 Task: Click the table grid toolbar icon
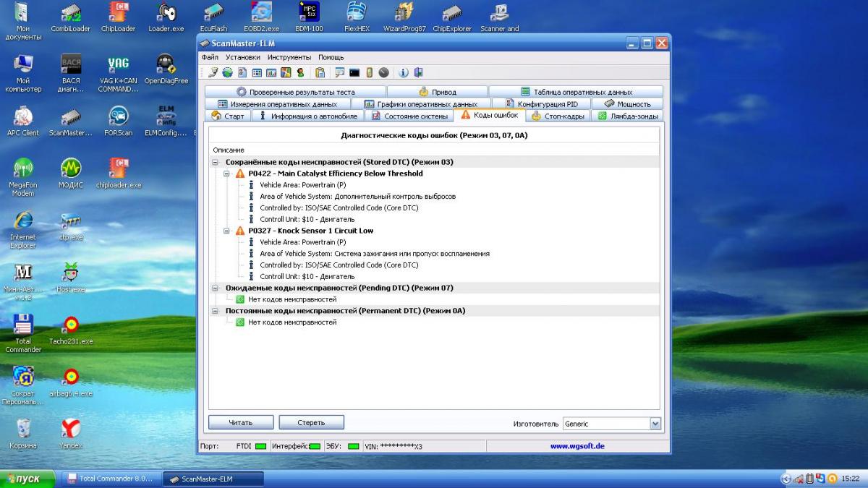click(257, 72)
